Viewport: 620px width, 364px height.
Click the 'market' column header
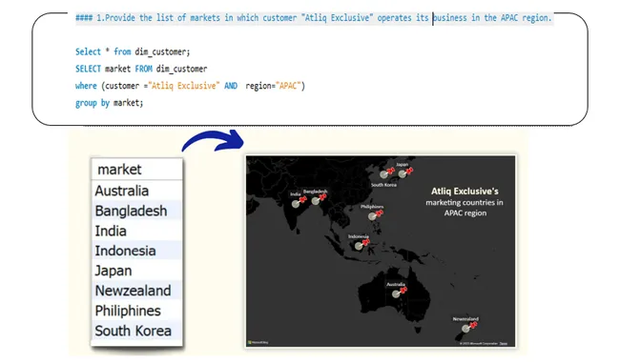[x=136, y=170]
